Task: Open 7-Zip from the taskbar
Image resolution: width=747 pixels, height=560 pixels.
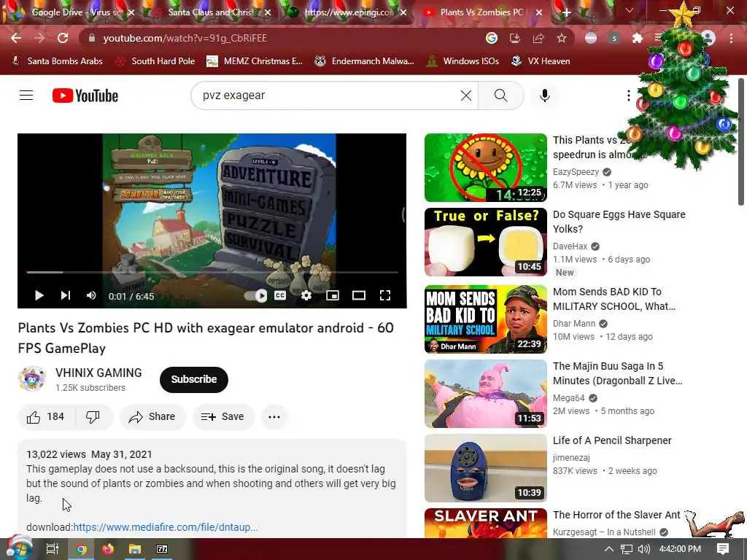Action: tap(162, 549)
